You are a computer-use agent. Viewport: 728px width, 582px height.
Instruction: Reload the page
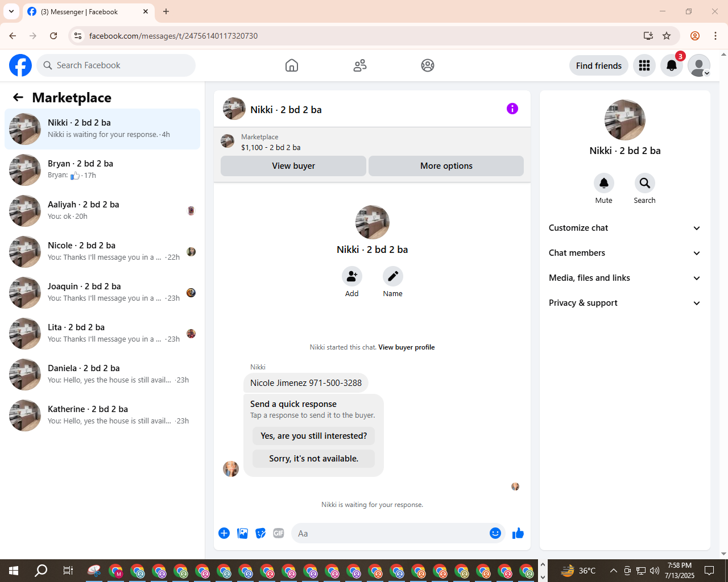coord(53,36)
